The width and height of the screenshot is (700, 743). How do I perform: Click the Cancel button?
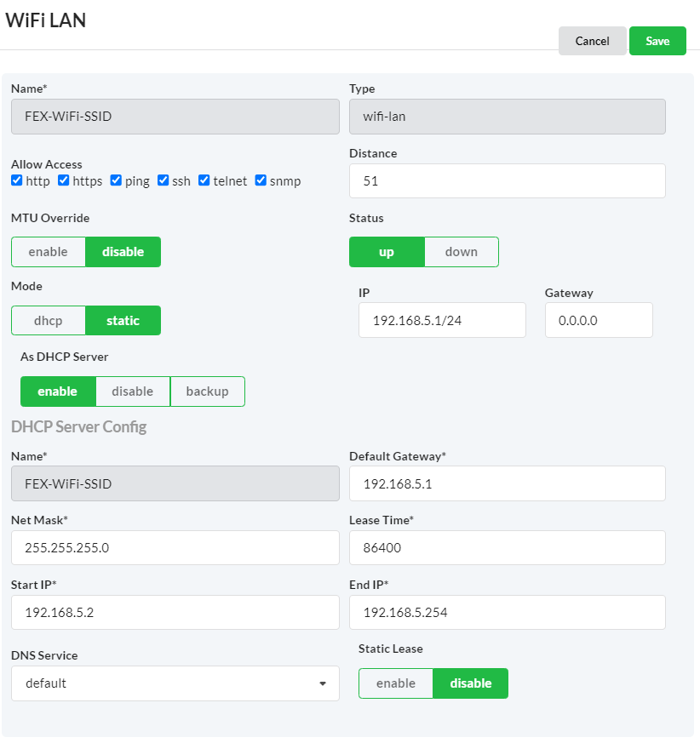coord(592,41)
